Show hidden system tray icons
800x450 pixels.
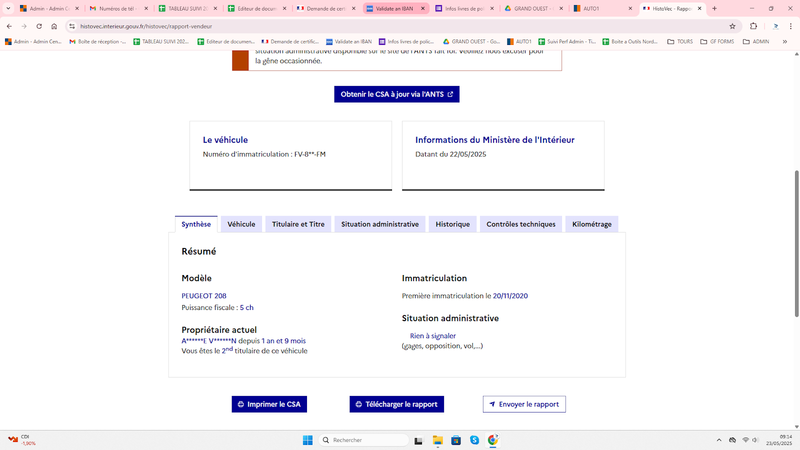coord(719,440)
